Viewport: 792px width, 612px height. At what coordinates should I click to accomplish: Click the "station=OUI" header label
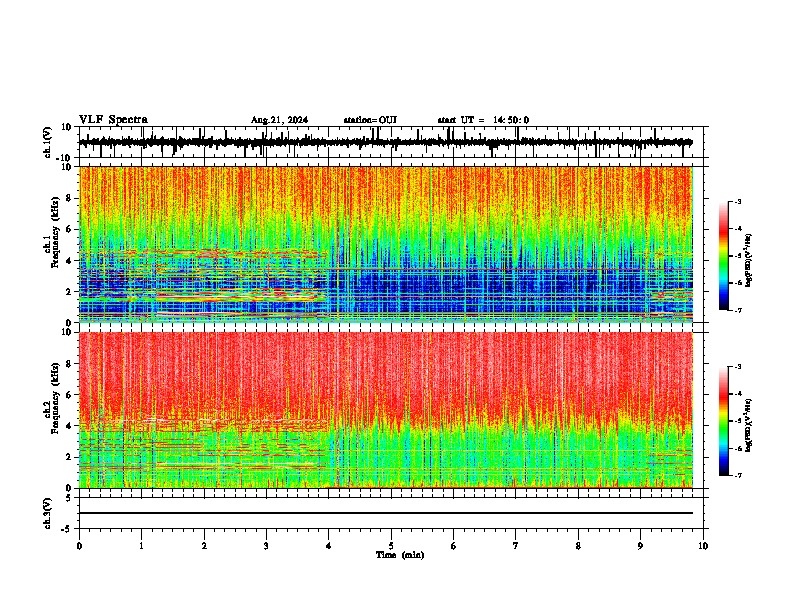point(370,120)
